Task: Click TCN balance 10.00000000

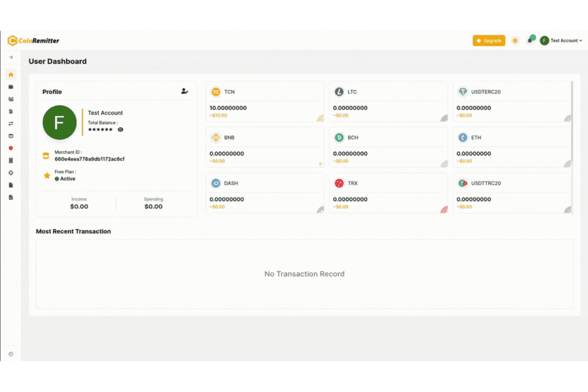Action: click(228, 108)
